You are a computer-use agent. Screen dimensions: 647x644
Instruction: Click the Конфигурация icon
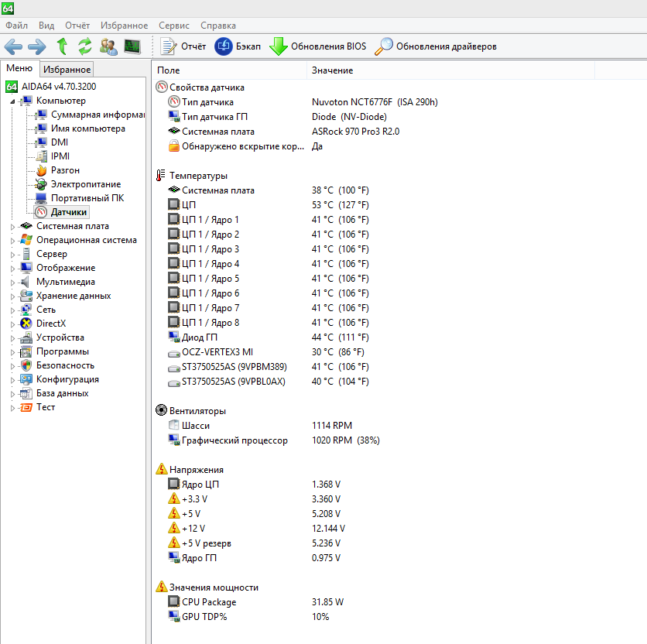click(26, 379)
